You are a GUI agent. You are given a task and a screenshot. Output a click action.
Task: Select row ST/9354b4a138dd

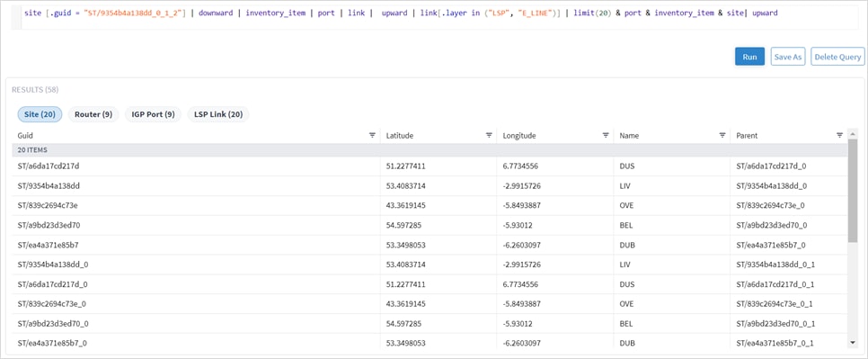coord(430,185)
